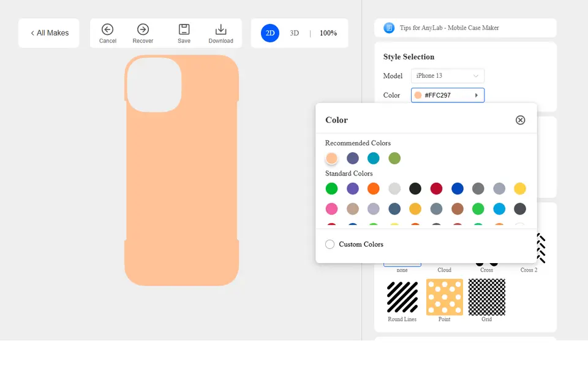This screenshot has height=368, width=588.
Task: Choose the Point polka dot pattern
Action: (x=445, y=297)
